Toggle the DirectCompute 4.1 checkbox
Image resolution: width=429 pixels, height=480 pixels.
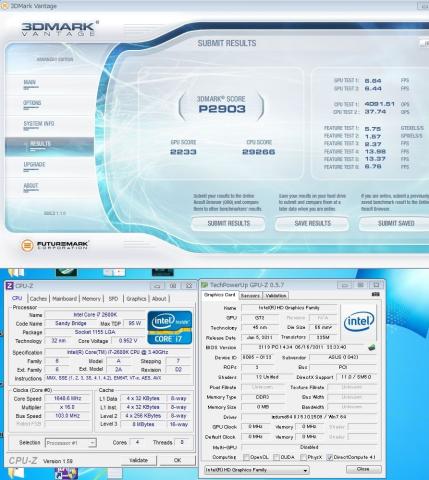(330, 457)
